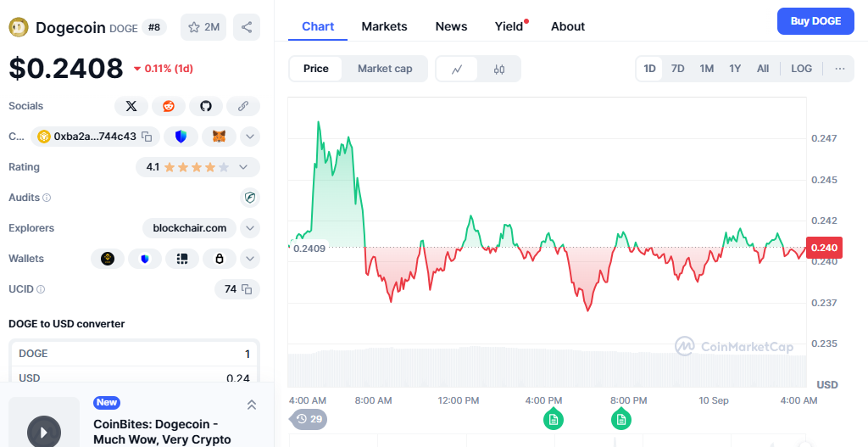Switch chart to candlestick view
Image resolution: width=868 pixels, height=447 pixels.
[499, 69]
